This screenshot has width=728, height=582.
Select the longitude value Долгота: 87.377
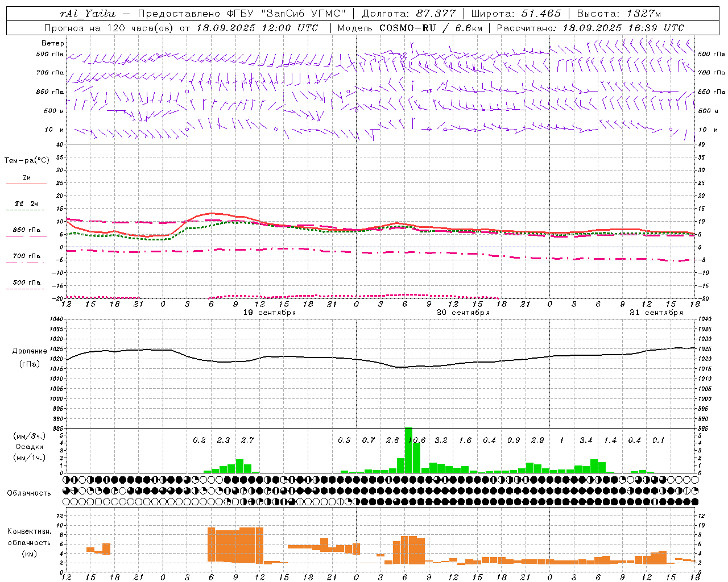click(409, 14)
